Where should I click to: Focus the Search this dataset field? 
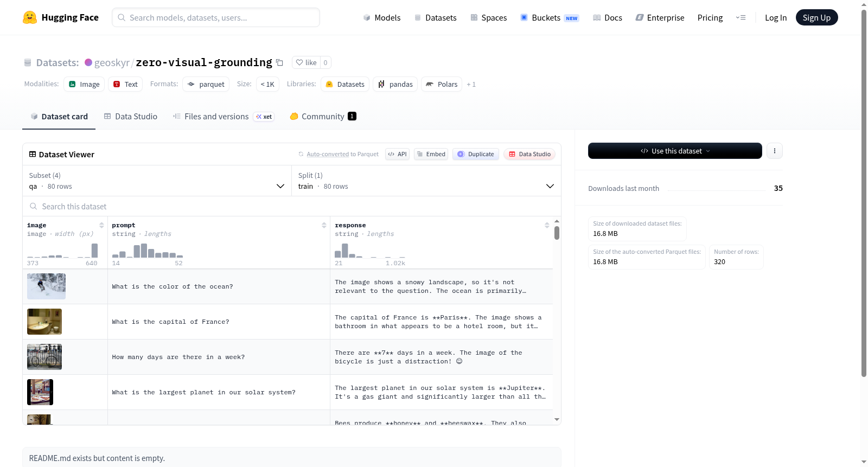point(292,206)
